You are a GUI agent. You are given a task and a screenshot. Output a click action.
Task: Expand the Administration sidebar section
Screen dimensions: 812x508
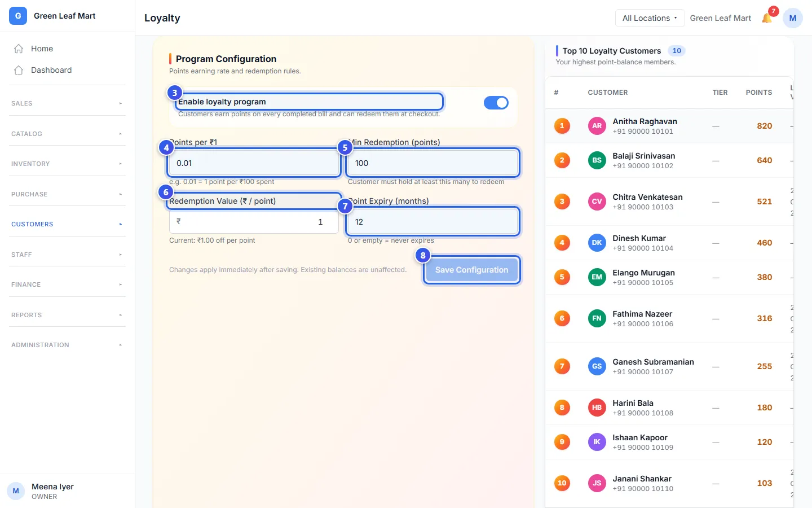tap(67, 345)
